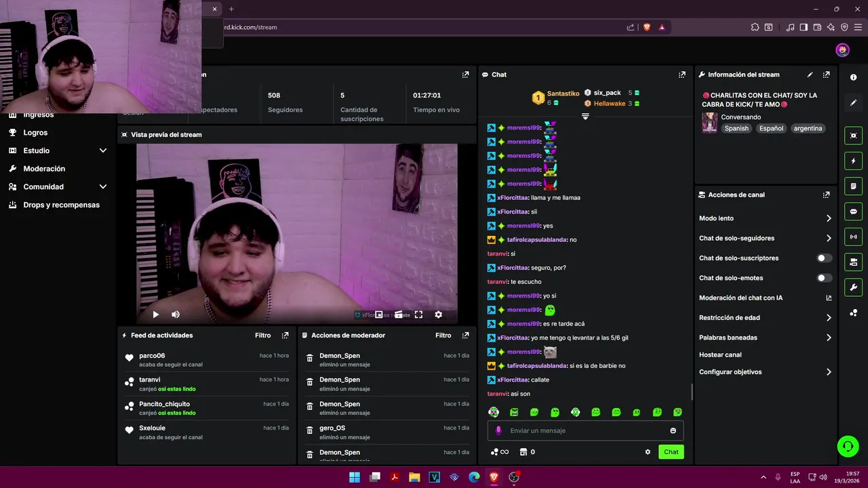Edit stream information with pencil icon
Screen dimensions: 868x488
(x=810, y=75)
